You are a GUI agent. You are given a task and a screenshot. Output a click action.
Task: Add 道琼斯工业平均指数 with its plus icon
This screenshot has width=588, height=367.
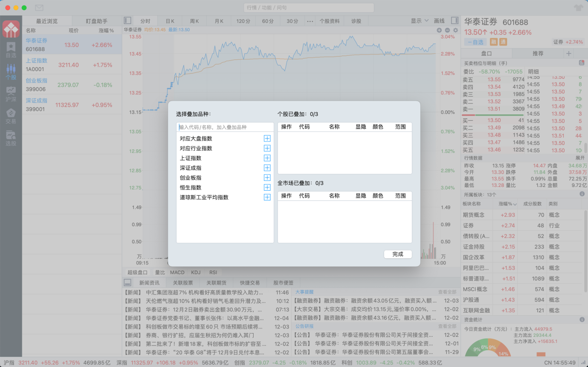267,197
